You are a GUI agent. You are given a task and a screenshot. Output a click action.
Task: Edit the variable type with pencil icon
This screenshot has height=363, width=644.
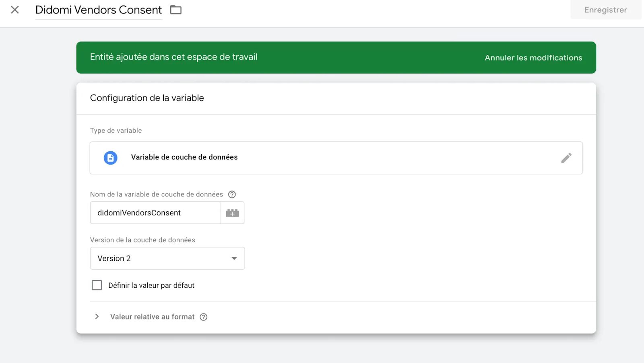pos(566,158)
